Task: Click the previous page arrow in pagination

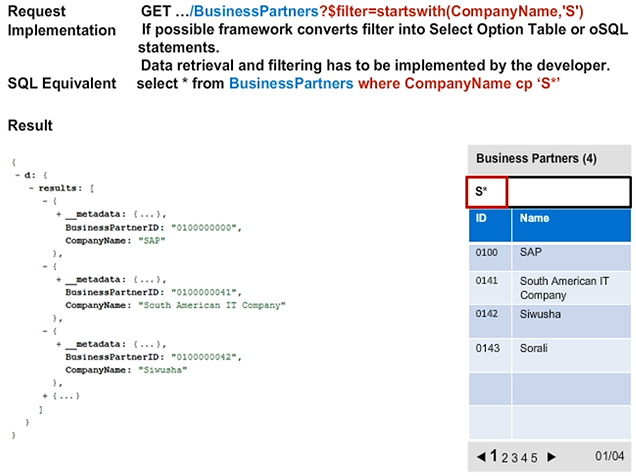Action: tap(480, 457)
